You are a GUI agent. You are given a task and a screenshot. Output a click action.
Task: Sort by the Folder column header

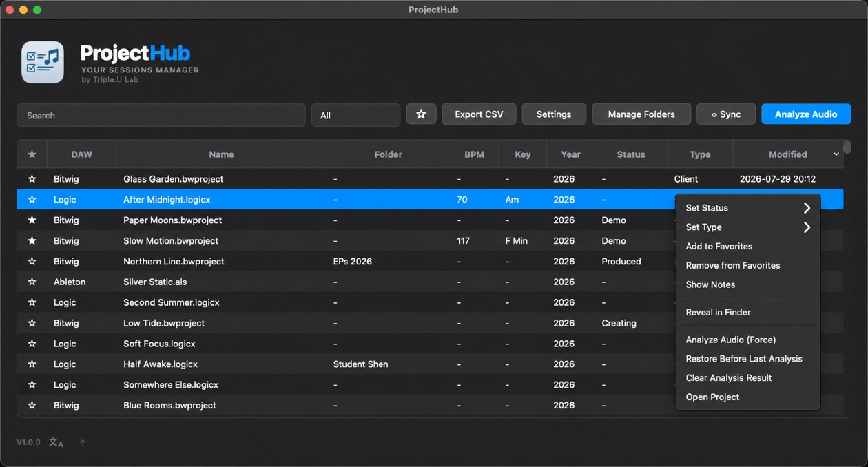pos(389,154)
